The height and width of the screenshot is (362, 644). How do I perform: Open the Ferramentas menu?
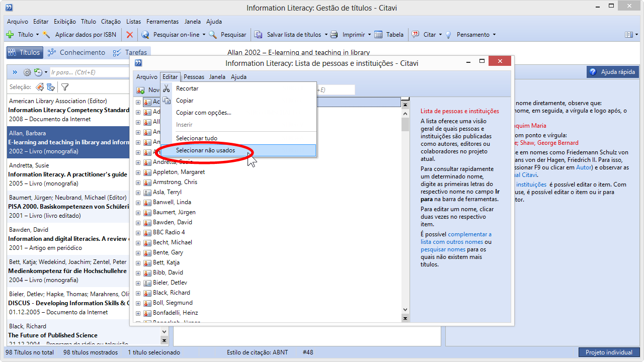163,22
